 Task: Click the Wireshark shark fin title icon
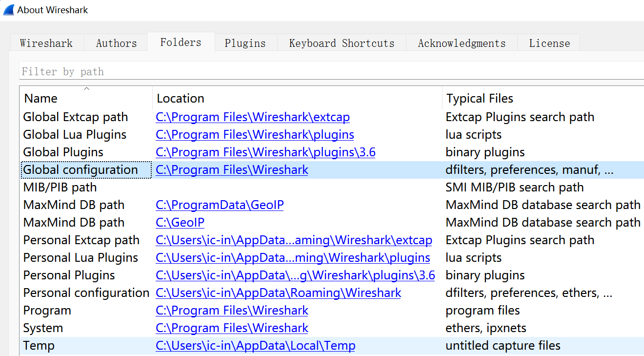(x=8, y=10)
